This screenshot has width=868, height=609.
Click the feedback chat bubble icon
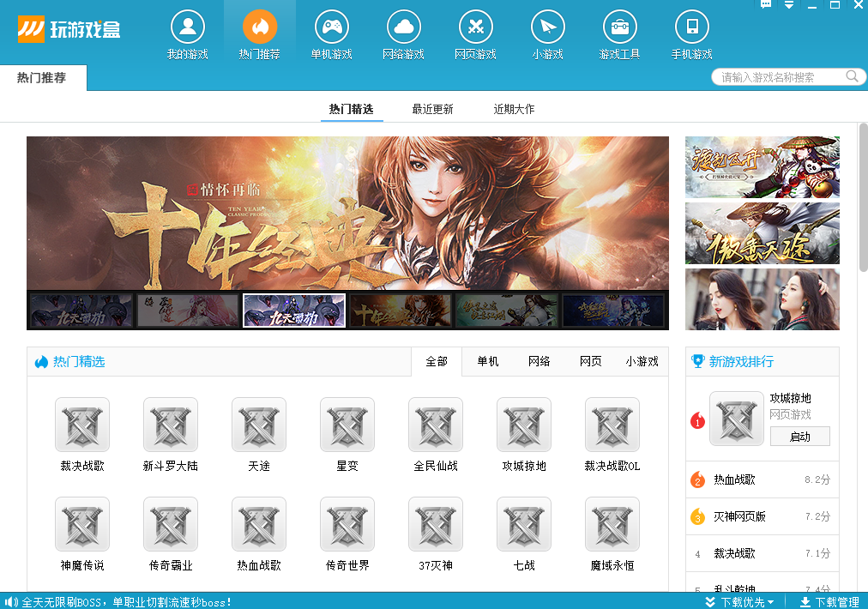pyautogui.click(x=766, y=5)
